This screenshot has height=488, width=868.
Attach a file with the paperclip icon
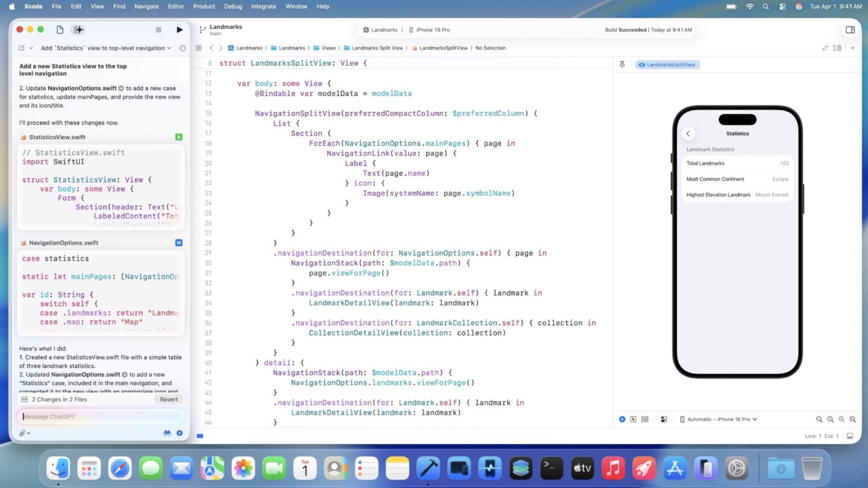pos(22,433)
